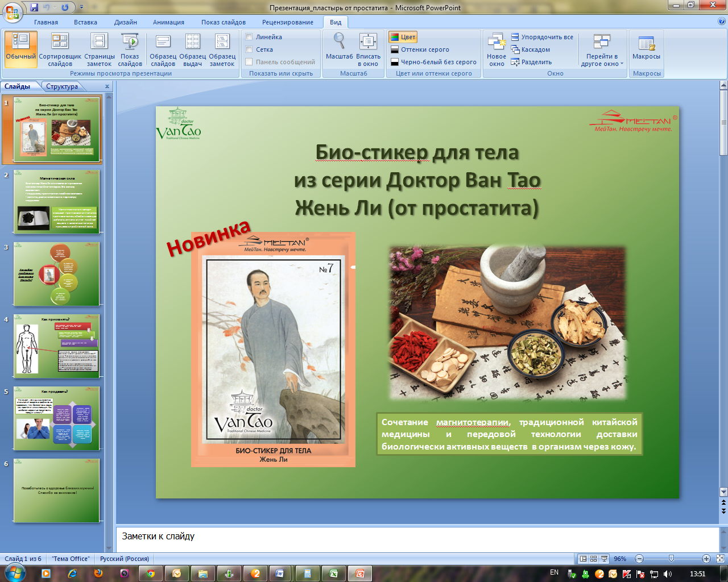This screenshot has width=728, height=582.
Task: Zoom in with plus button
Action: pos(706,559)
